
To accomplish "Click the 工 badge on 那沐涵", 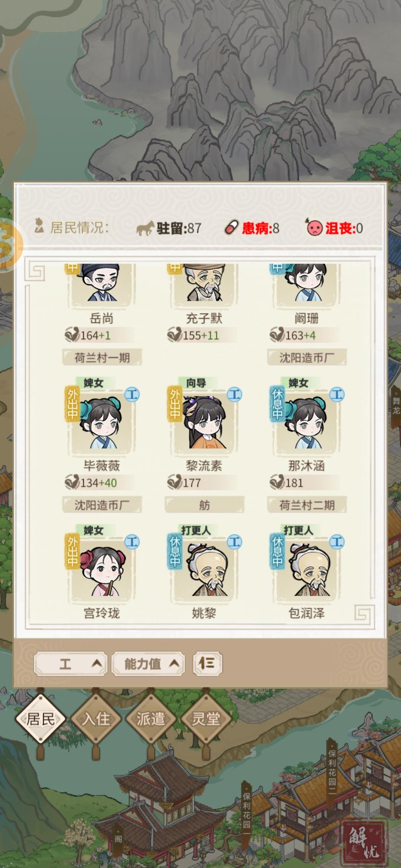I will 337,394.
